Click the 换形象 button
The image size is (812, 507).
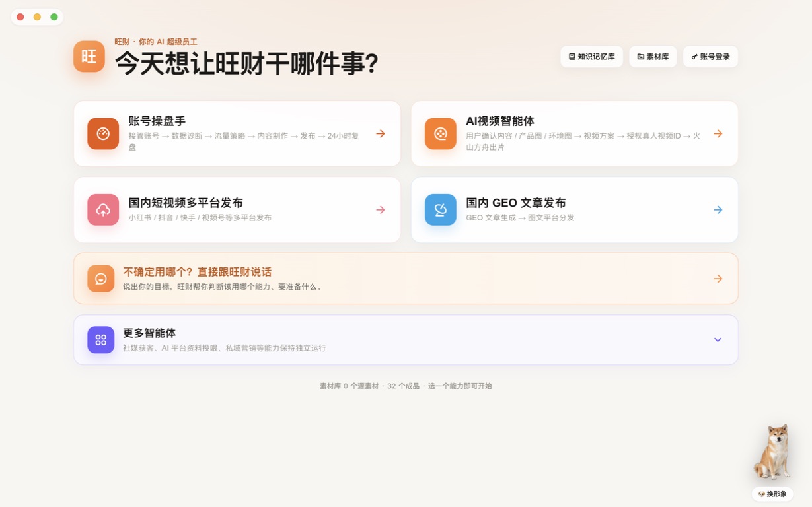click(x=772, y=494)
